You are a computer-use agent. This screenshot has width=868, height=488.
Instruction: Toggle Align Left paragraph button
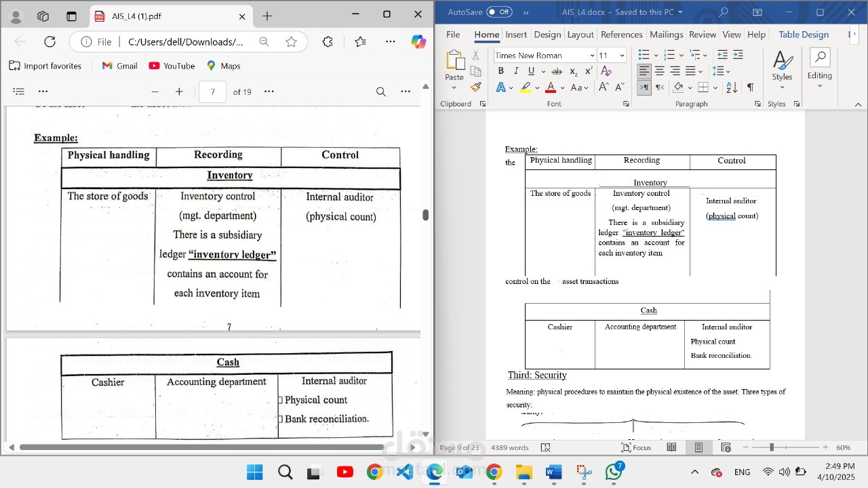(x=644, y=71)
